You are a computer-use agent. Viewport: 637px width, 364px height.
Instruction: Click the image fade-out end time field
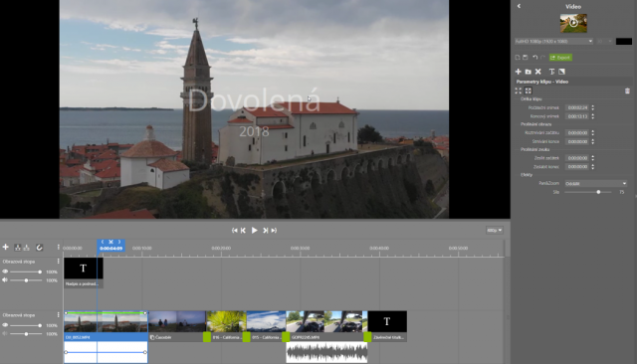coord(577,141)
